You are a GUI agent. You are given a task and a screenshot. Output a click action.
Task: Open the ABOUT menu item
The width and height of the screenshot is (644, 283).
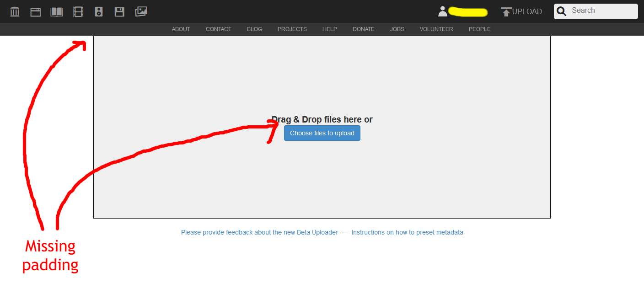(x=181, y=29)
